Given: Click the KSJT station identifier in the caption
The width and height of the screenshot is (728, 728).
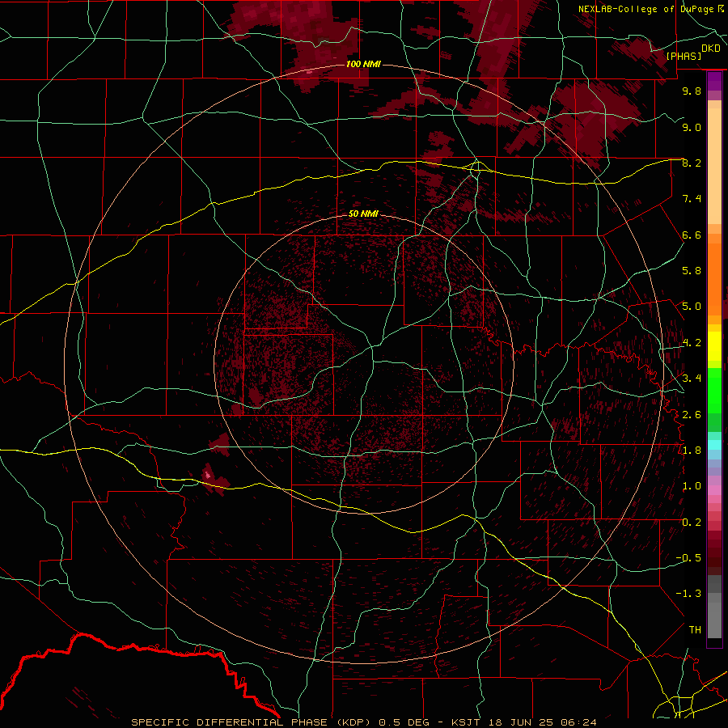Looking at the screenshot, I should click(466, 722).
